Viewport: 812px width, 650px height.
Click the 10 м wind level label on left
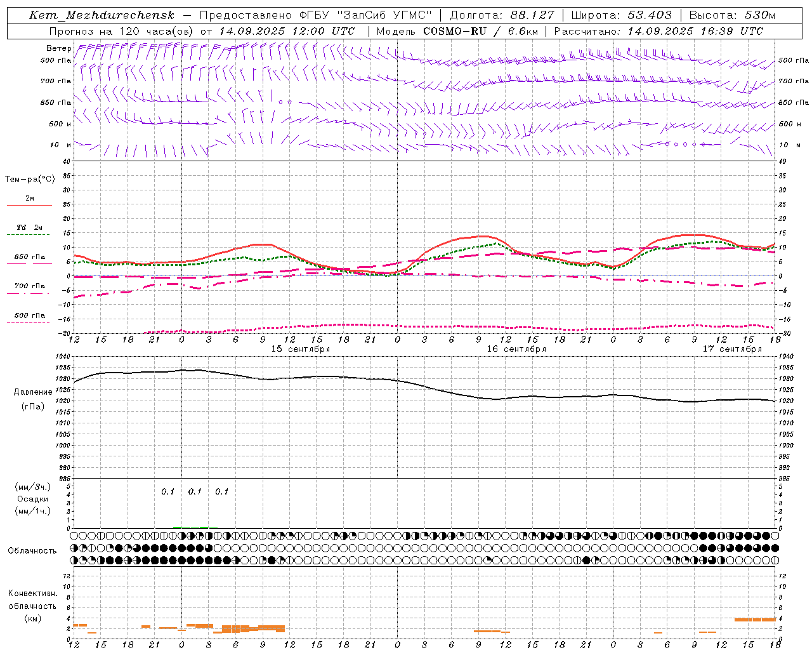[61, 145]
